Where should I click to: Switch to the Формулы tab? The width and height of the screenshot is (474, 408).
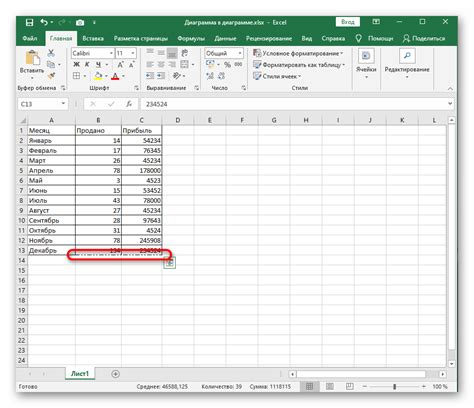[191, 38]
